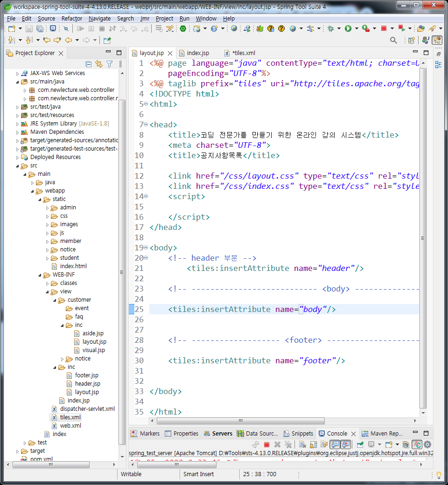Toggle console Word Wrap icon

pos(324,444)
